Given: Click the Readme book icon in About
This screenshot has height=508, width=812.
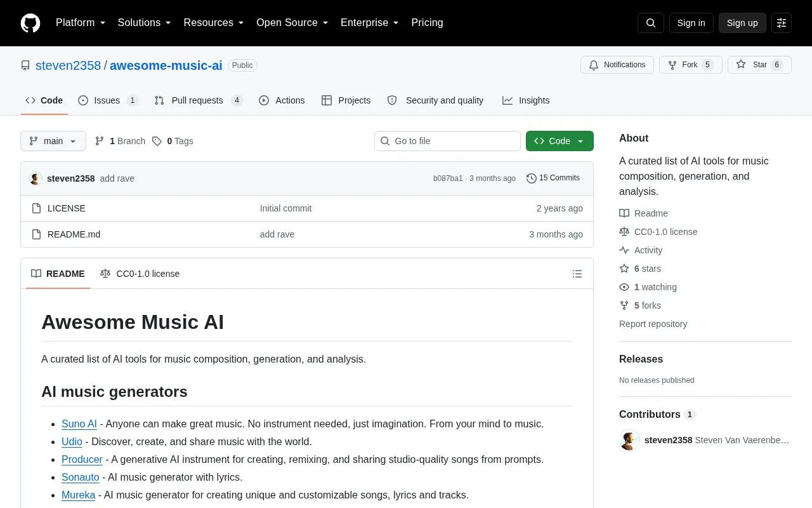Looking at the screenshot, I should pos(624,213).
